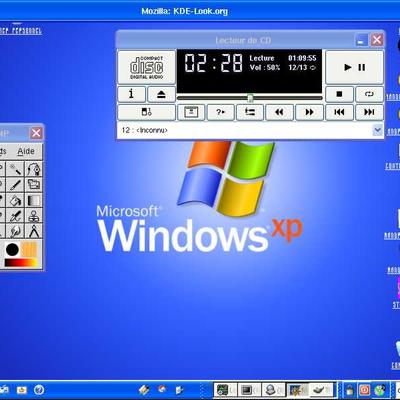
Task: Close the Lecteur de CD window
Action: tap(377, 40)
